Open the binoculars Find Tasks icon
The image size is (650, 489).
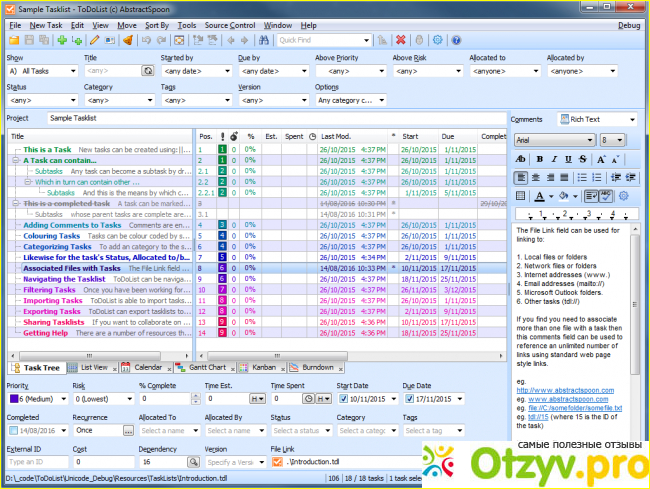263,40
